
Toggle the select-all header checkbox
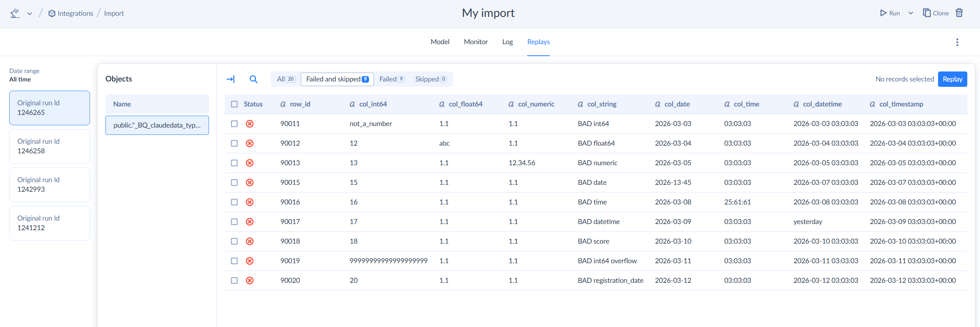point(234,104)
